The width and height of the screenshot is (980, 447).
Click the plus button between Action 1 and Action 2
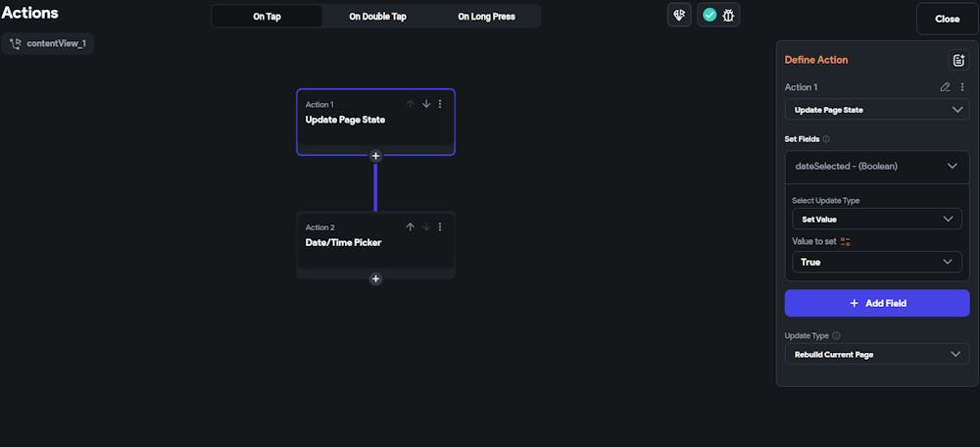375,156
